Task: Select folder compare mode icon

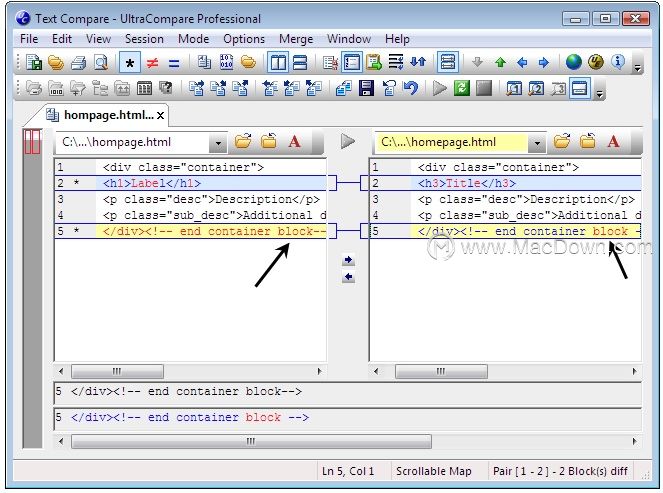Action: pyautogui.click(x=248, y=63)
